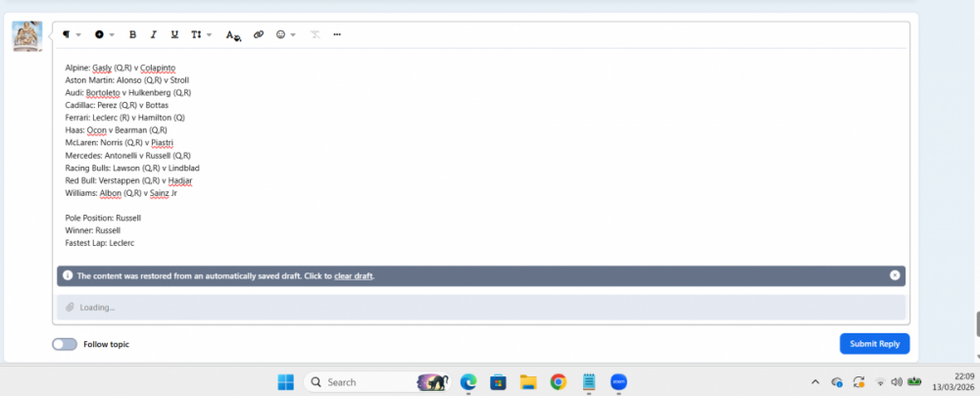
Task: Click the user avatar thumbnail
Action: pyautogui.click(x=26, y=36)
